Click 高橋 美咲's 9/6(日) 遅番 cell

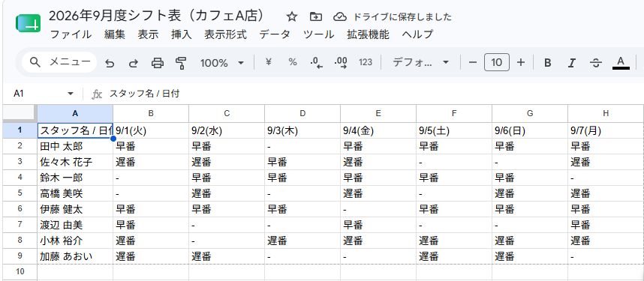530,193
